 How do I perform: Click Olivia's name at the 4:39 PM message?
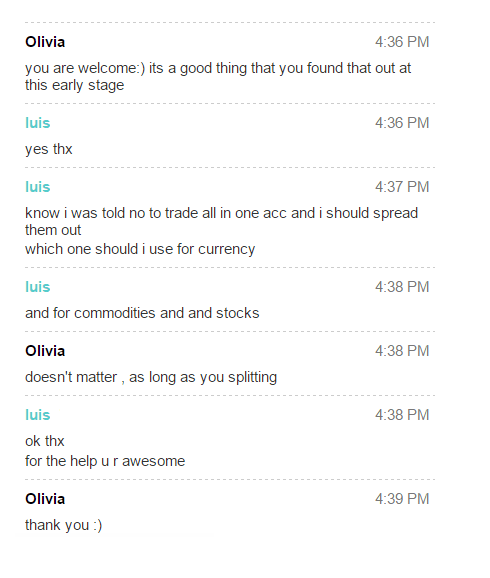click(x=45, y=499)
